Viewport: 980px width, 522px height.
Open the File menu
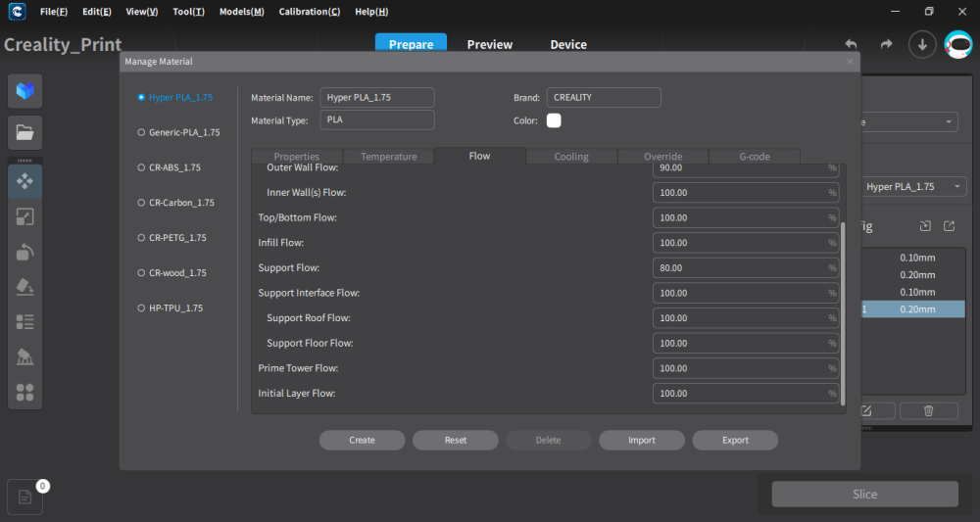tap(54, 12)
